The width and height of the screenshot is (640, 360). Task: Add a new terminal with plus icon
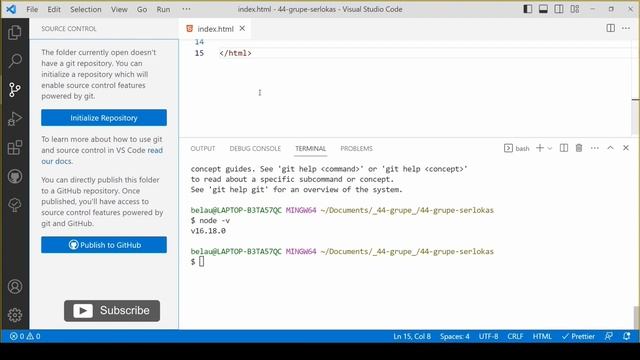540,148
